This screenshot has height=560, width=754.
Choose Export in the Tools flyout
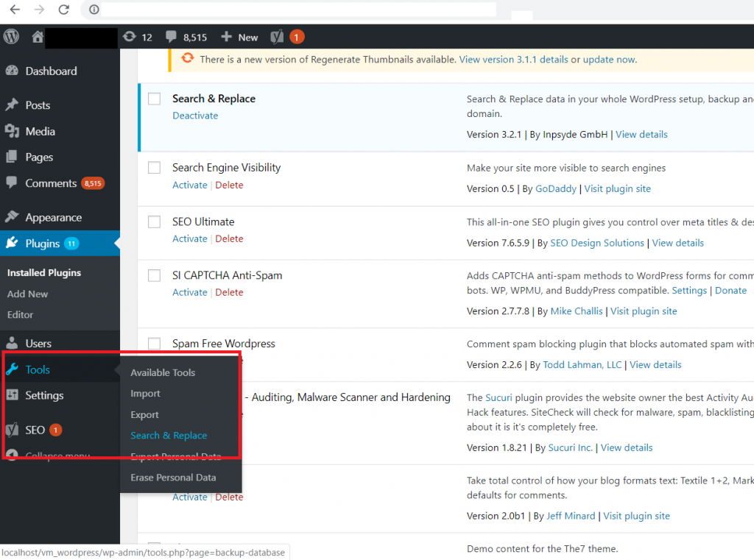pyautogui.click(x=144, y=414)
